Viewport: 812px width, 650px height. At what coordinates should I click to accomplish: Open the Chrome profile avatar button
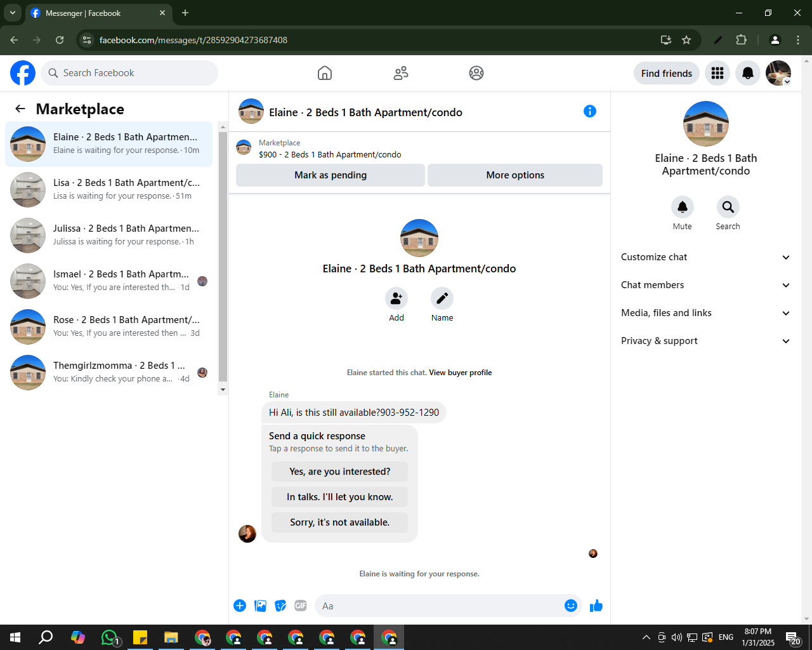point(775,40)
